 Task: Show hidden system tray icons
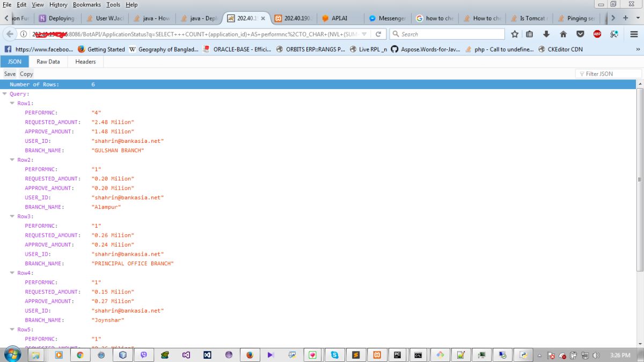[x=539, y=356]
